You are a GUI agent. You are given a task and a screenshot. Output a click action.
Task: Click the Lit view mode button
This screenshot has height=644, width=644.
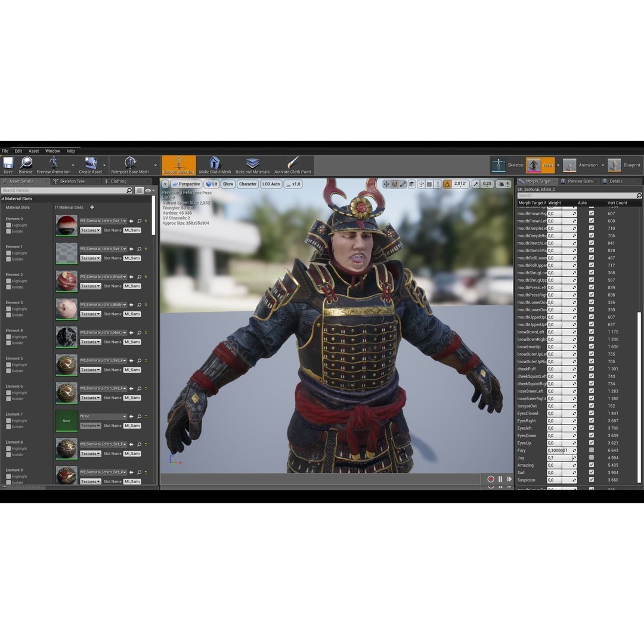[x=212, y=184]
